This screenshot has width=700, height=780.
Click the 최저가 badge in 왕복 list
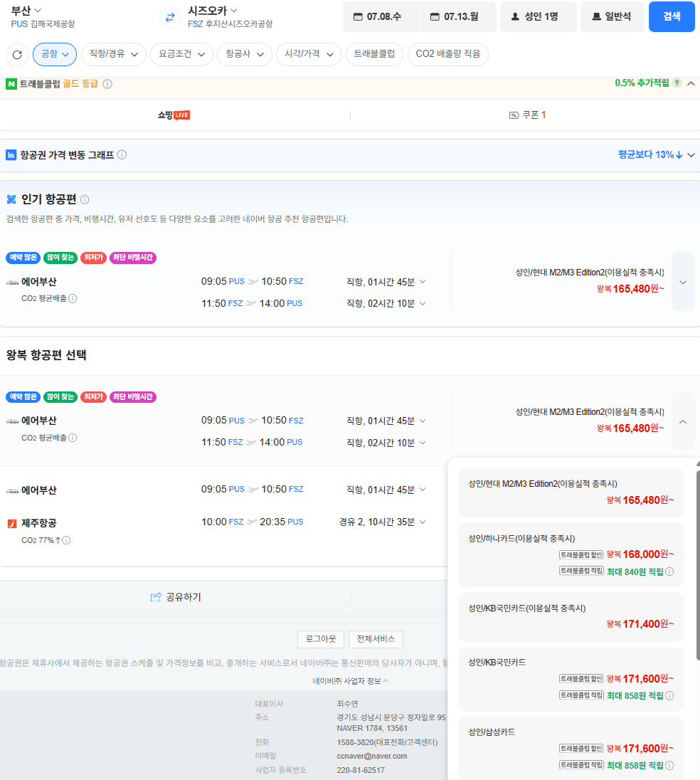[x=93, y=397]
